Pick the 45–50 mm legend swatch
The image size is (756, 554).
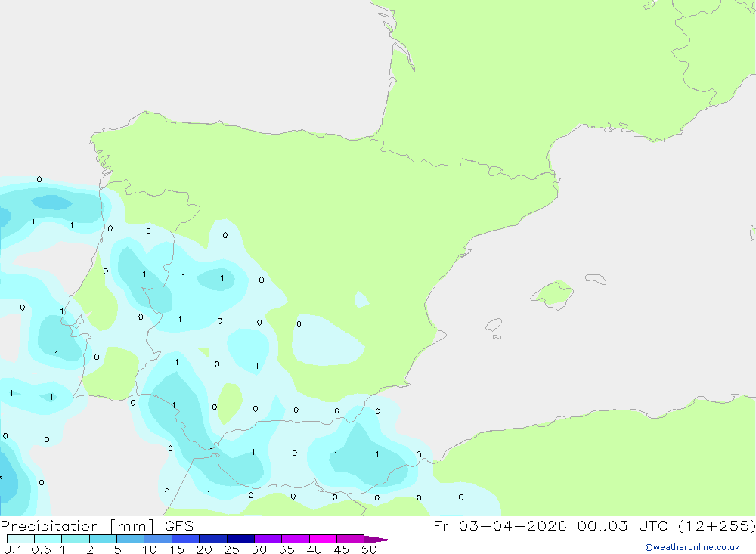(351, 539)
